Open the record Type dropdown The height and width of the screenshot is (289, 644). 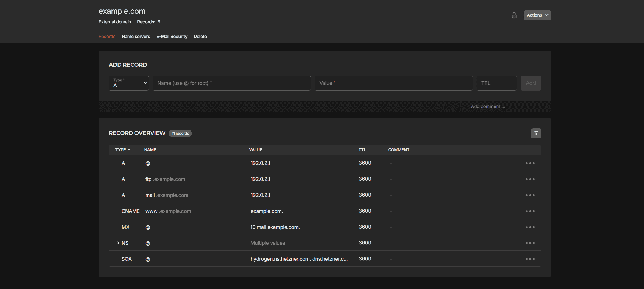pyautogui.click(x=129, y=83)
